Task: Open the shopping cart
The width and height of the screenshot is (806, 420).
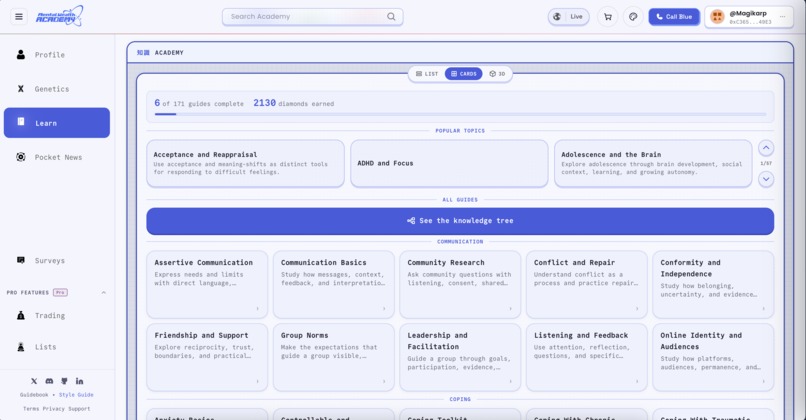Action: [608, 17]
